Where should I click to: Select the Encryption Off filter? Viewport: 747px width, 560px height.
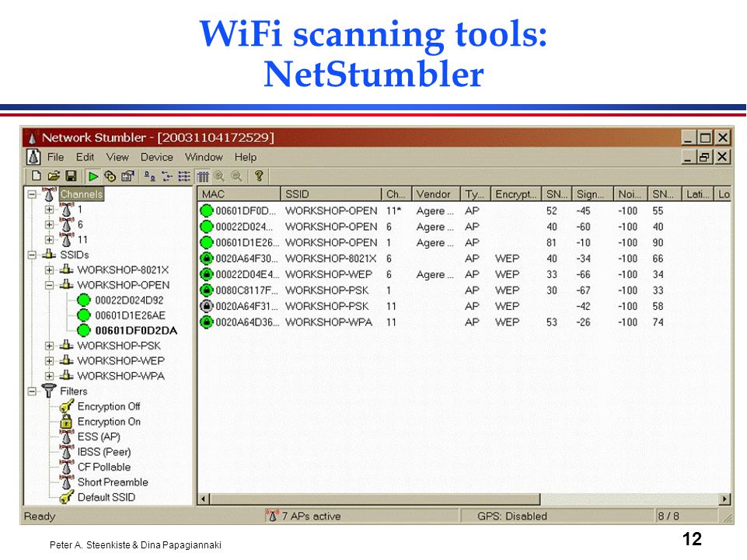coord(109,407)
